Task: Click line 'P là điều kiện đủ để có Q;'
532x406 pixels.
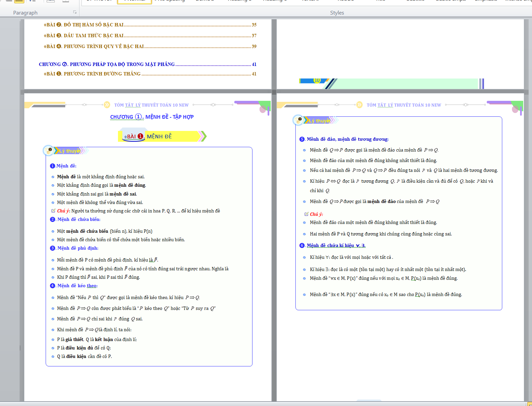Action: 84,348
